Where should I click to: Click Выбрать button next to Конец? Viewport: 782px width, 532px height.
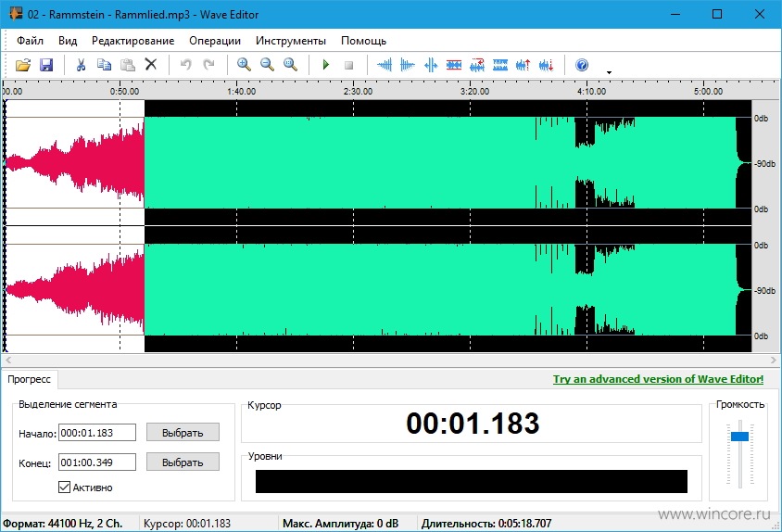coord(183,462)
